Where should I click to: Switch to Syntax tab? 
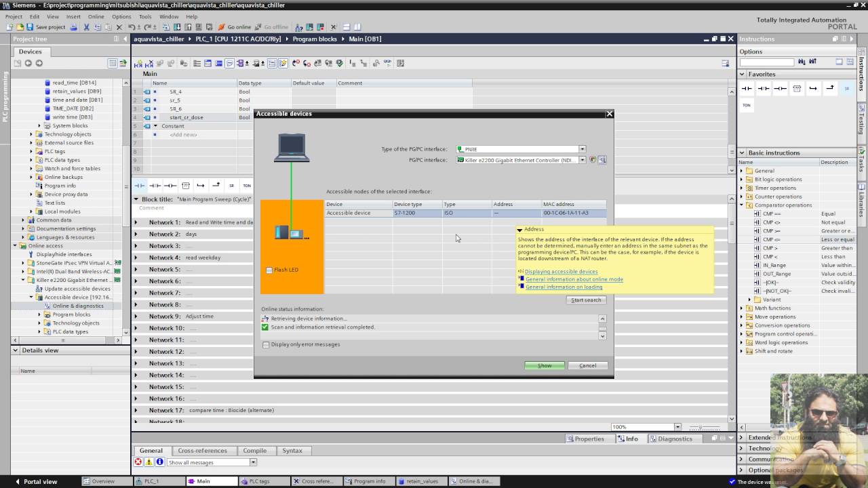tap(292, 451)
